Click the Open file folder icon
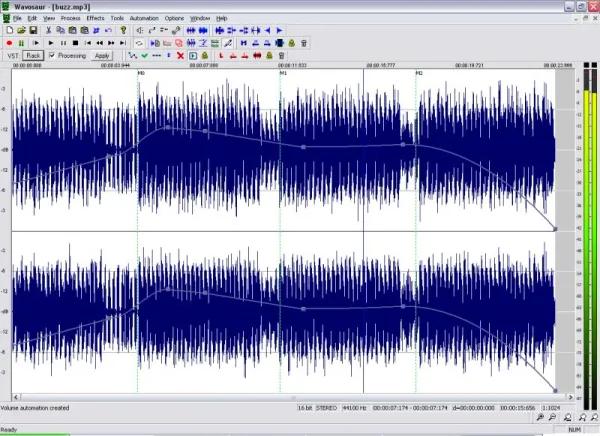Screen dimensions: 600x436 [21, 31]
